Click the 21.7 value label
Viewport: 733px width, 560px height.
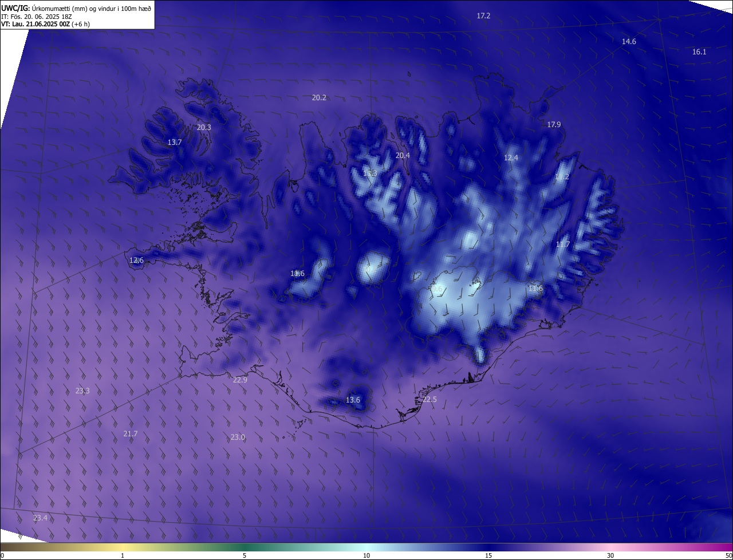click(130, 433)
